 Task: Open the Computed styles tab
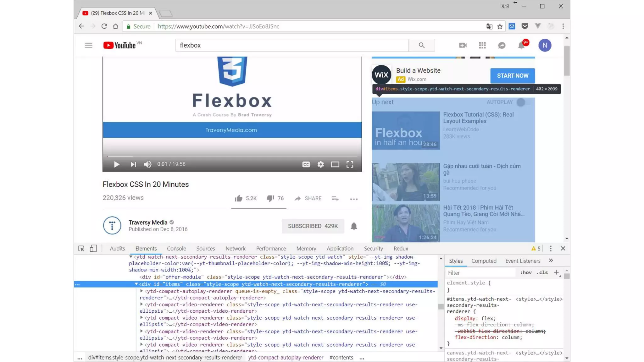point(484,261)
